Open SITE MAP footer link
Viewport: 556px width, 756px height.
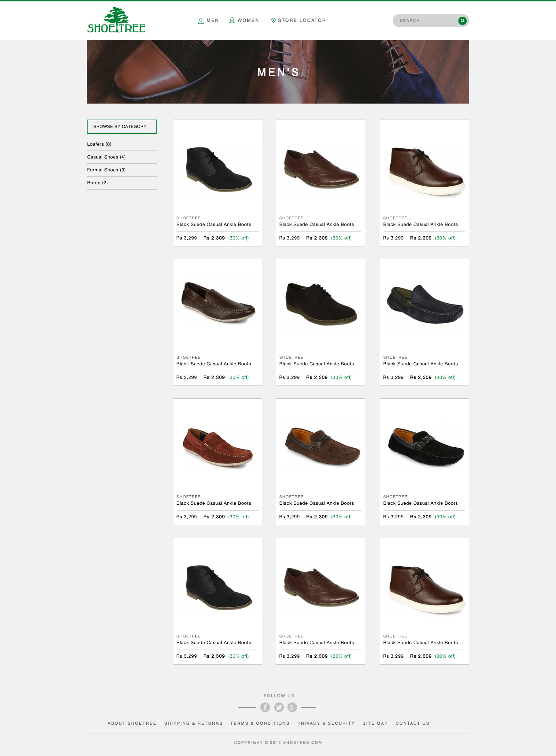coord(375,723)
